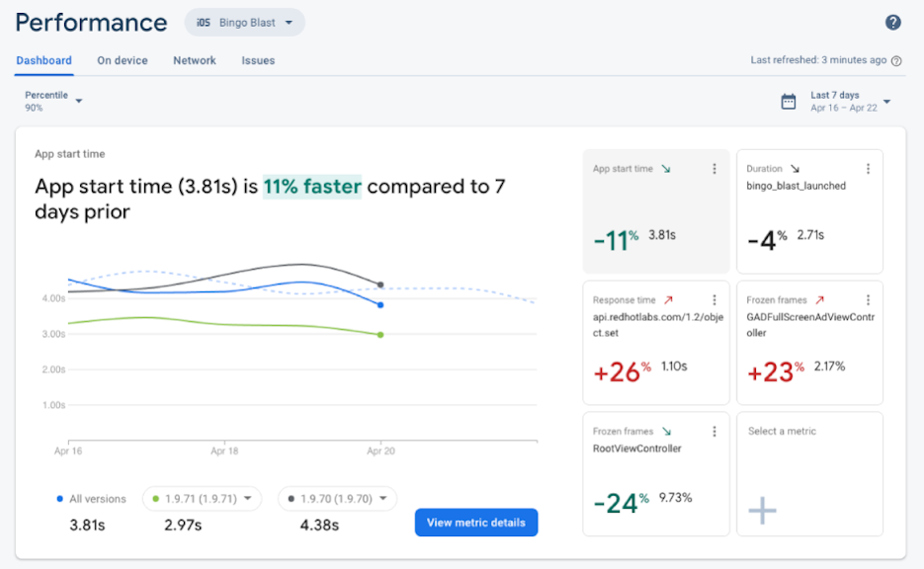The image size is (924, 569).
Task: Click the Select a metric card
Action: (x=809, y=474)
